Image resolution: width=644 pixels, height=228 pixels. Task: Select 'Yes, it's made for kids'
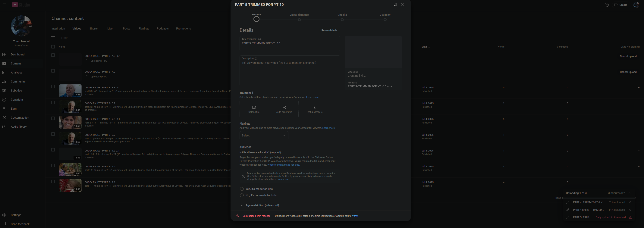[242, 189]
